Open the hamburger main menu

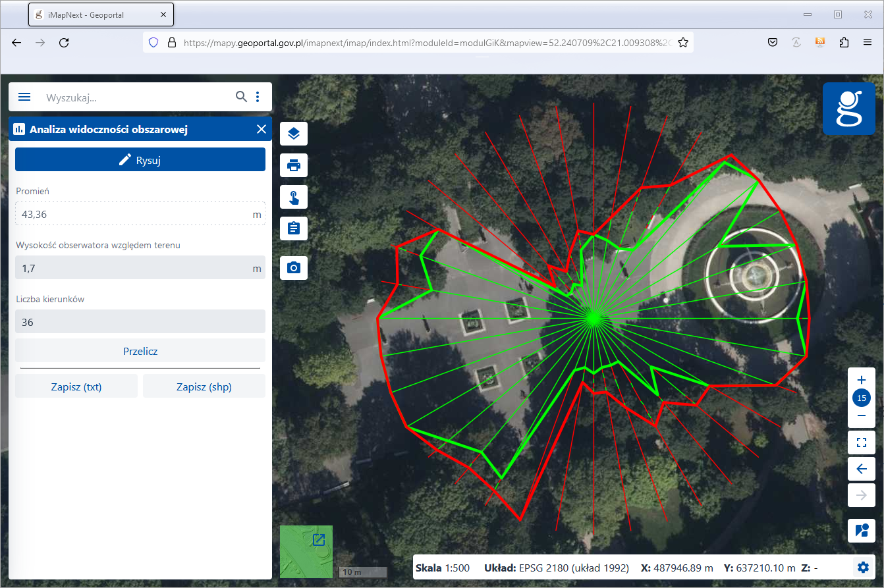point(24,97)
